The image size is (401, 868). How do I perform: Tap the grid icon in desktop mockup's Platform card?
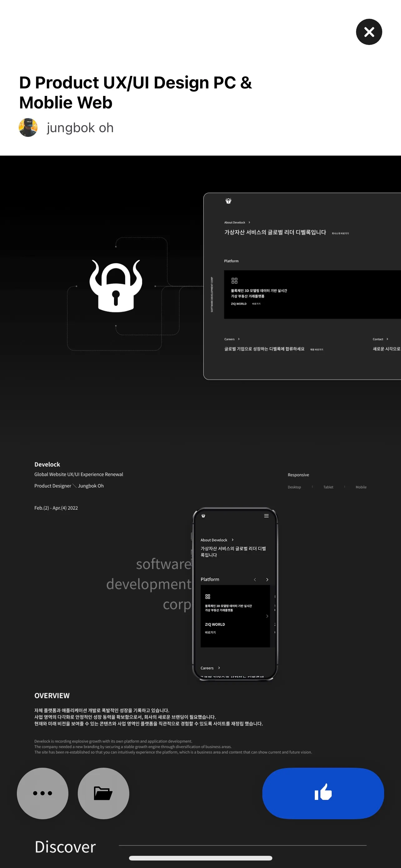tap(234, 281)
